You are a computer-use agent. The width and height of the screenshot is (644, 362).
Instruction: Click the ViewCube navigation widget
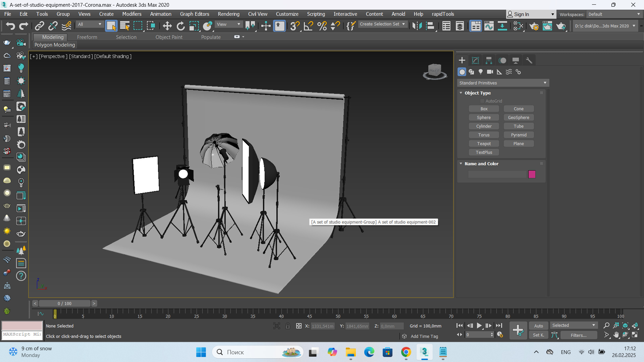pos(435,71)
